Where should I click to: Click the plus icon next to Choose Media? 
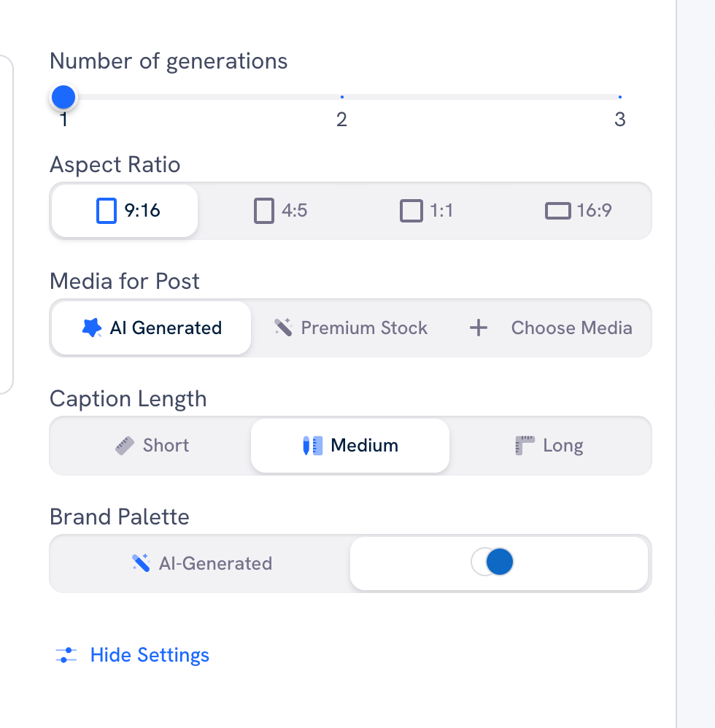pos(478,328)
